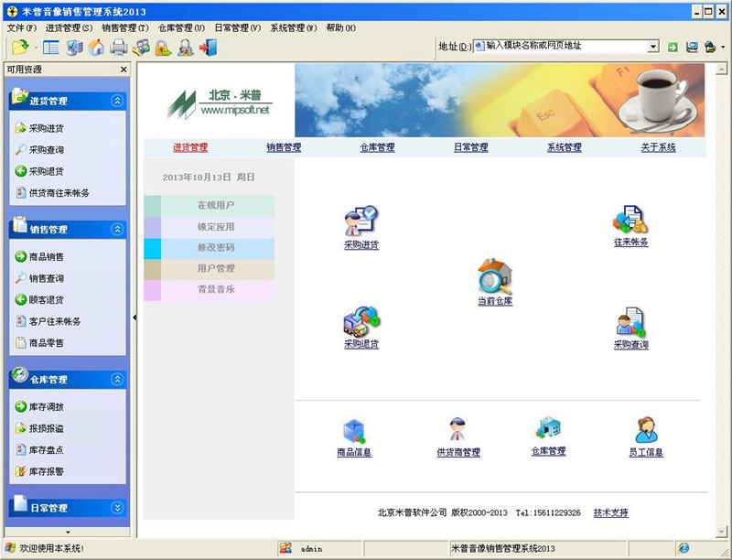Open 顾客退货 in sidebar

39,299
